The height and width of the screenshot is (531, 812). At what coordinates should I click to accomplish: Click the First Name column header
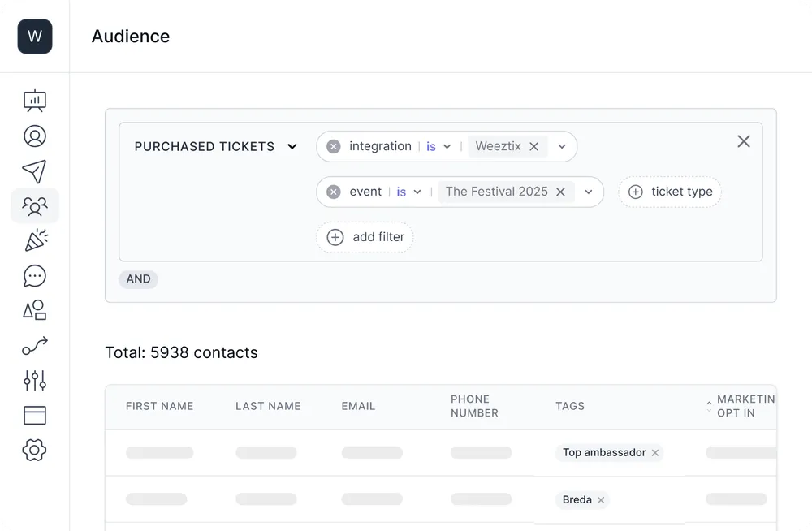point(159,406)
